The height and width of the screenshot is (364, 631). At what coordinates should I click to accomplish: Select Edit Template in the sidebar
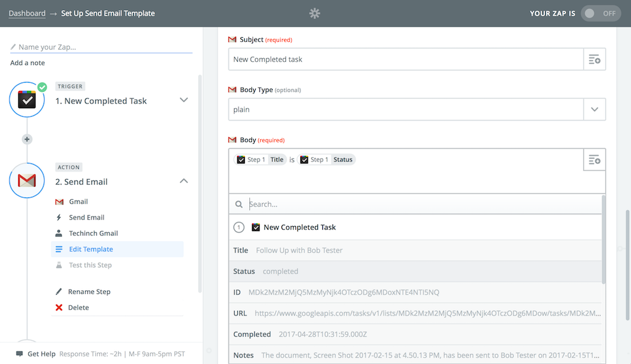[x=117, y=249]
